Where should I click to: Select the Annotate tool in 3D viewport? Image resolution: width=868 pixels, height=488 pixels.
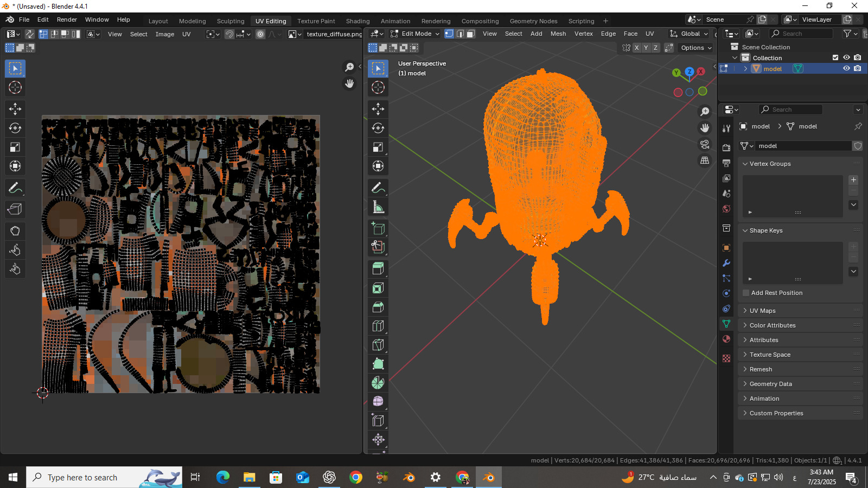[x=378, y=188]
